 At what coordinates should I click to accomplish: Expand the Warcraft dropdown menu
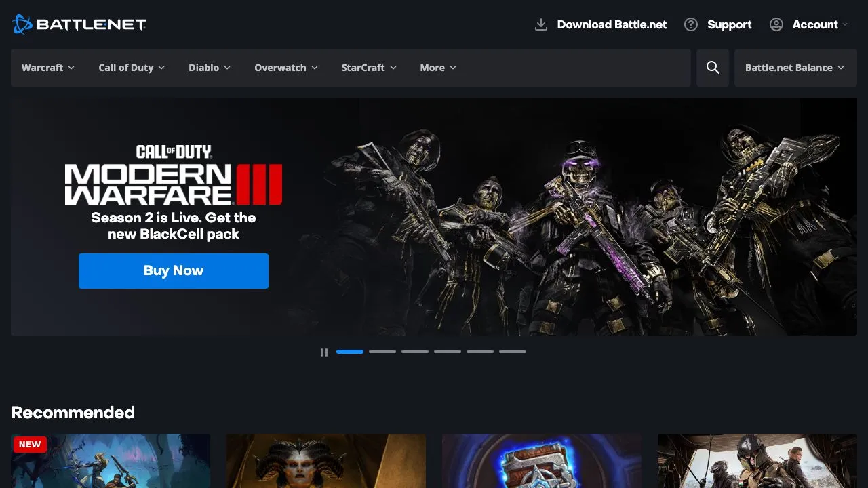coord(48,68)
